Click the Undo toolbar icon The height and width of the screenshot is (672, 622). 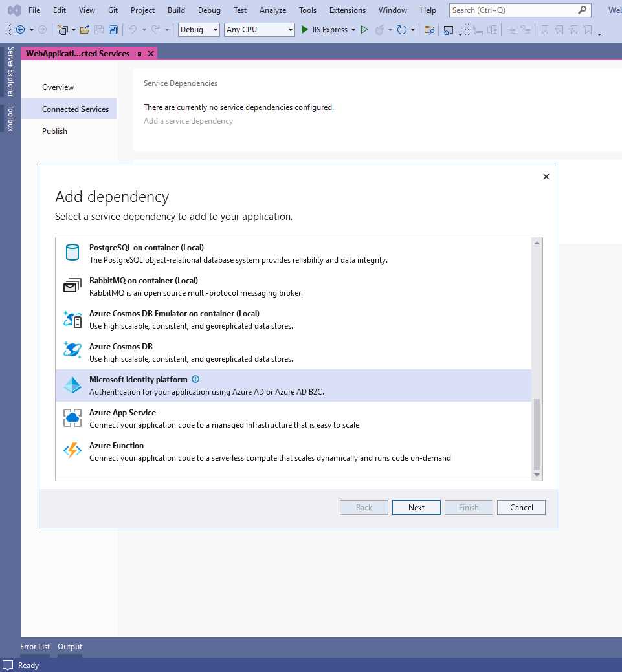pyautogui.click(x=131, y=30)
